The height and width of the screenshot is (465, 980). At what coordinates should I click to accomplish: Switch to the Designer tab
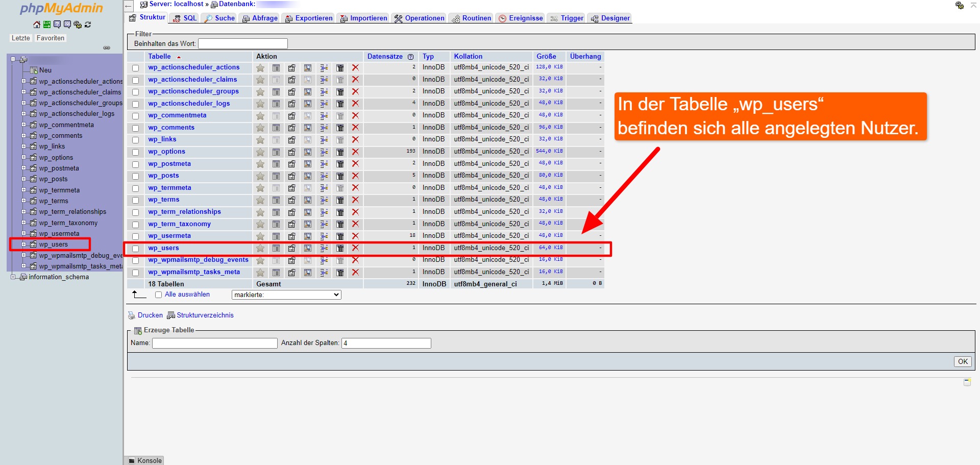[610, 18]
